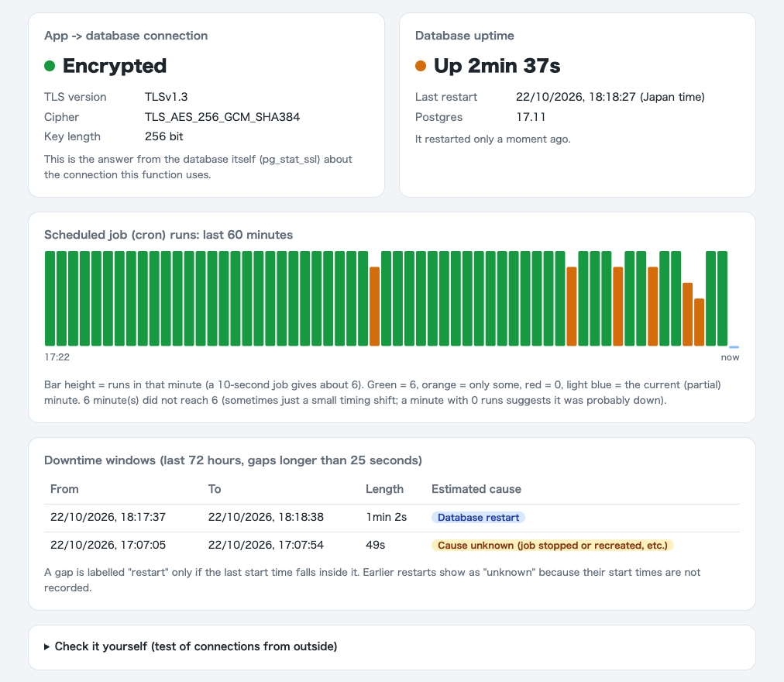This screenshot has width=784, height=682.
Task: Select the Postgres version "17.11"
Action: coord(531,117)
